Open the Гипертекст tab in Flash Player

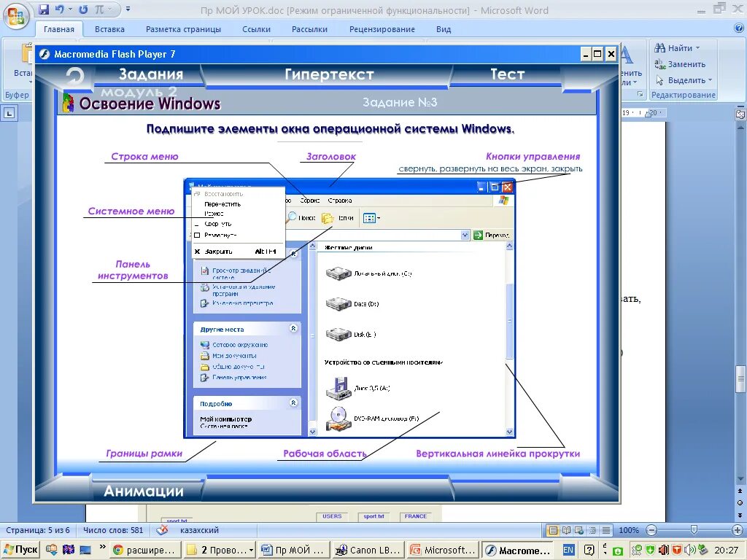tap(329, 74)
